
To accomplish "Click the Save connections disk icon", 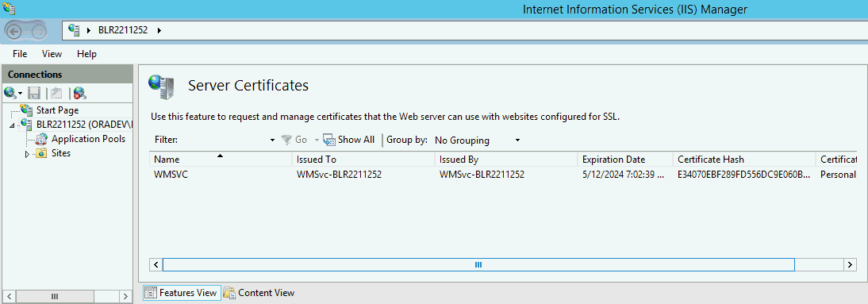I will coord(34,93).
